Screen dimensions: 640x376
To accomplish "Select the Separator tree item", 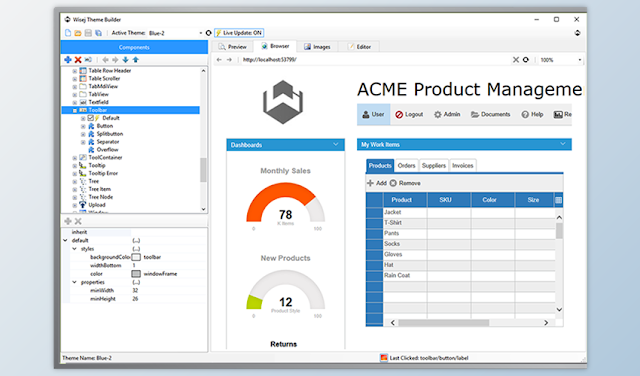I will (x=108, y=142).
